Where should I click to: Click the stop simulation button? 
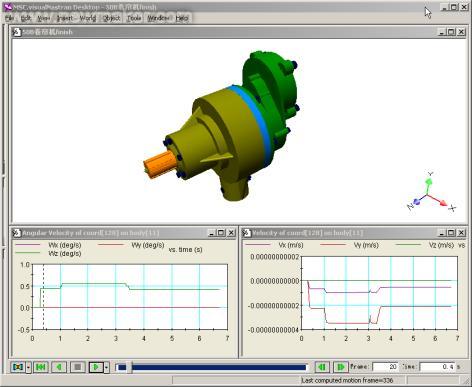click(x=77, y=367)
